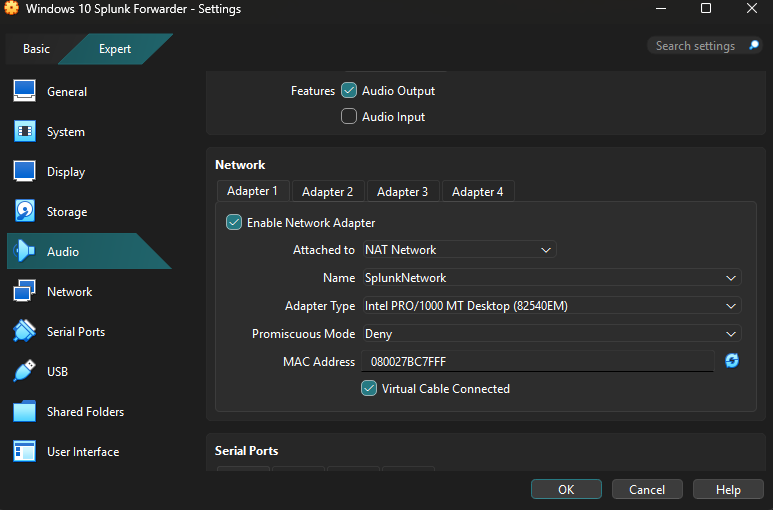Open the Adapter Type dropdown
Image resolution: width=773 pixels, height=510 pixels.
coord(552,306)
